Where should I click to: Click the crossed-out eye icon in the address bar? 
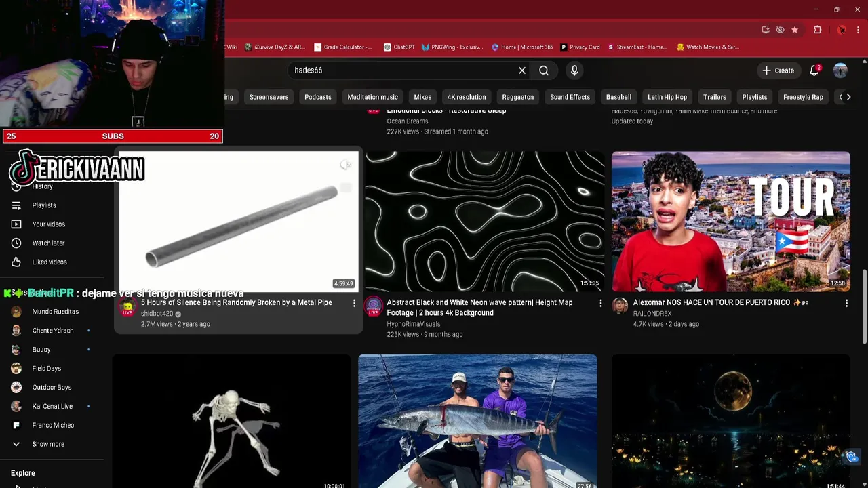[780, 30]
